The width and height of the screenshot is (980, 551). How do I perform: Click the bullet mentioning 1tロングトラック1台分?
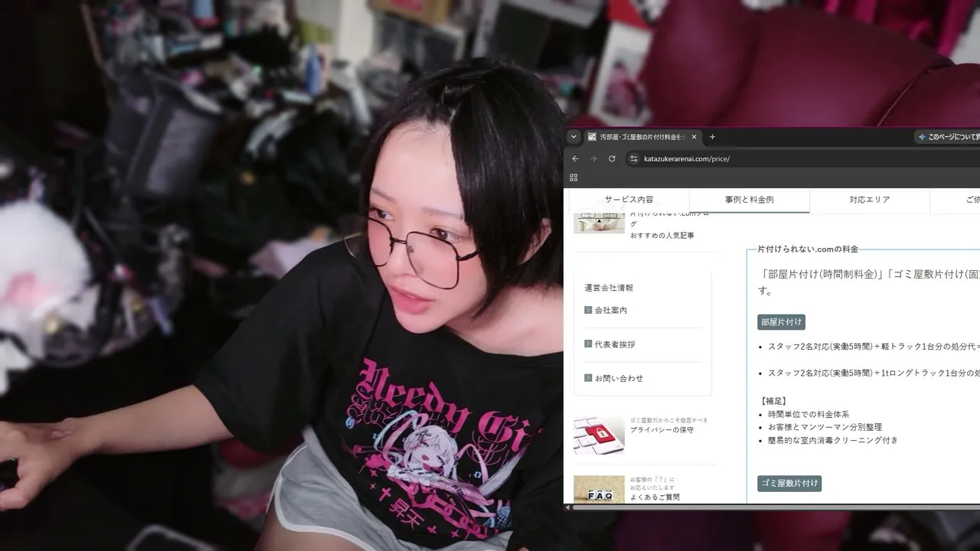click(874, 373)
